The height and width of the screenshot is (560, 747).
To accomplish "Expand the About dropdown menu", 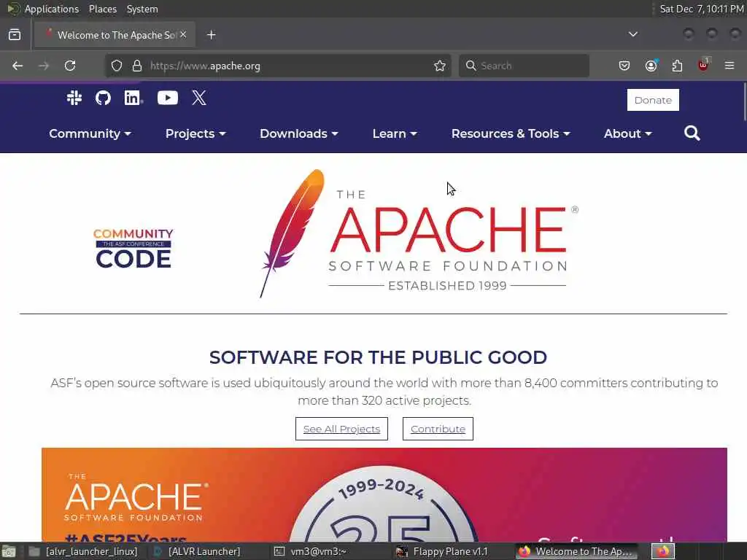I will pyautogui.click(x=628, y=134).
